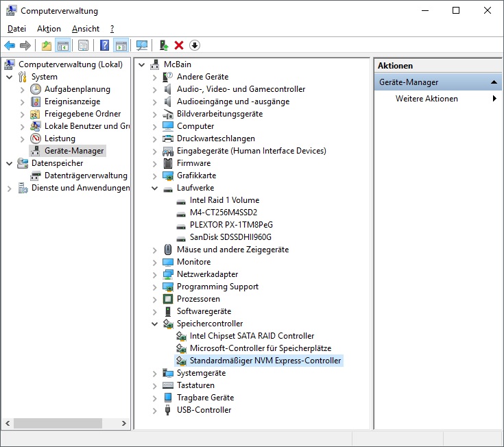
Task: Collapse the System node in left tree
Action: pyautogui.click(x=10, y=77)
